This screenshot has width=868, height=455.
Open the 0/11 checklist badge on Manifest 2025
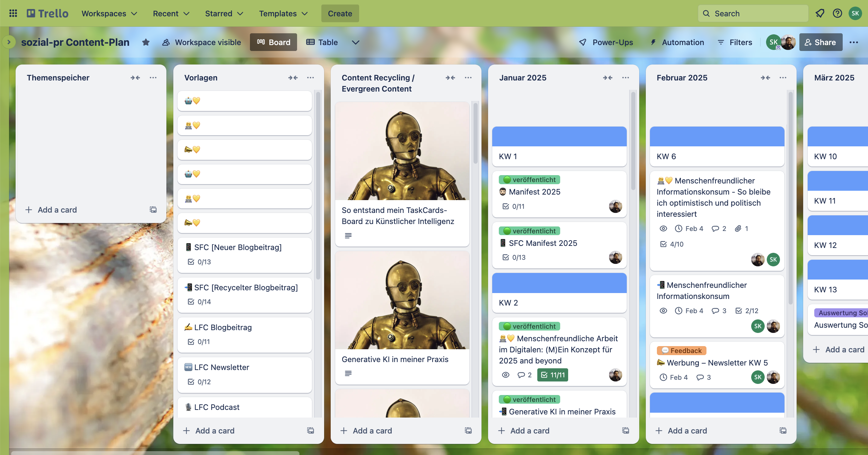(x=513, y=206)
